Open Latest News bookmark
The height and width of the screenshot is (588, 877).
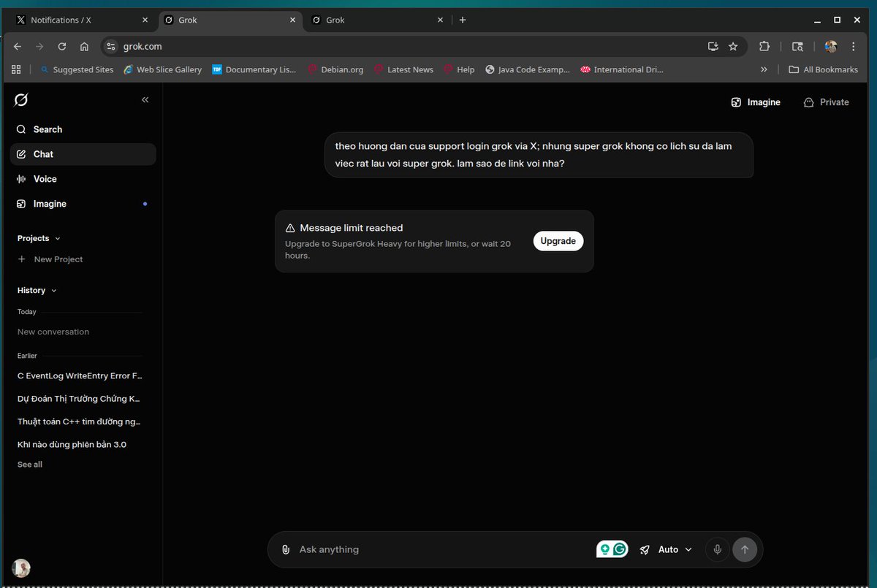tap(403, 69)
